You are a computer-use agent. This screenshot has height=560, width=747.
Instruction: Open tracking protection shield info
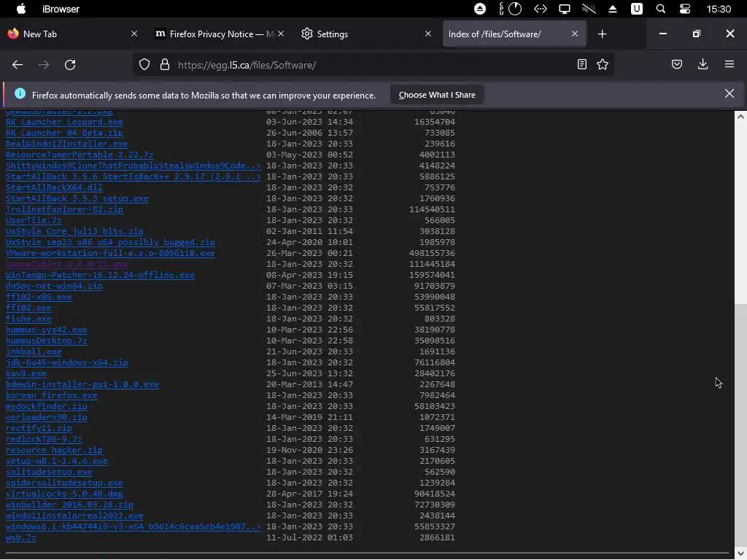(x=144, y=65)
